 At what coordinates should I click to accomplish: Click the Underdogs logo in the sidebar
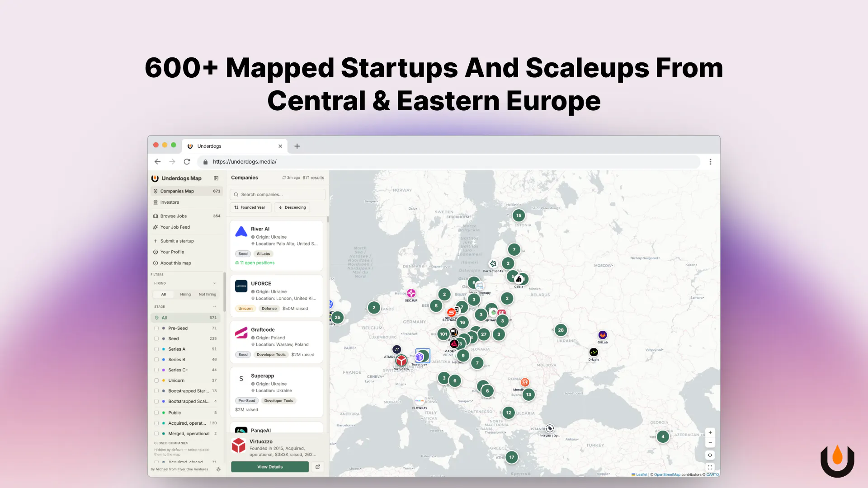click(155, 178)
